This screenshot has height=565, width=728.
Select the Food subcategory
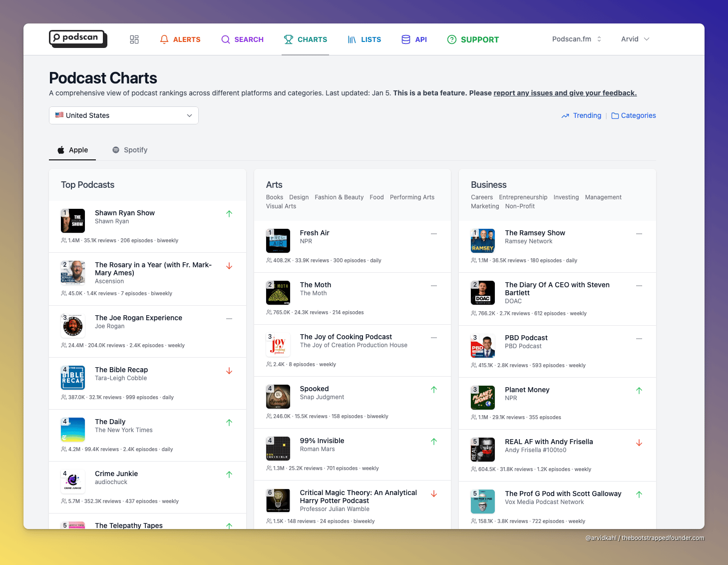pos(377,197)
